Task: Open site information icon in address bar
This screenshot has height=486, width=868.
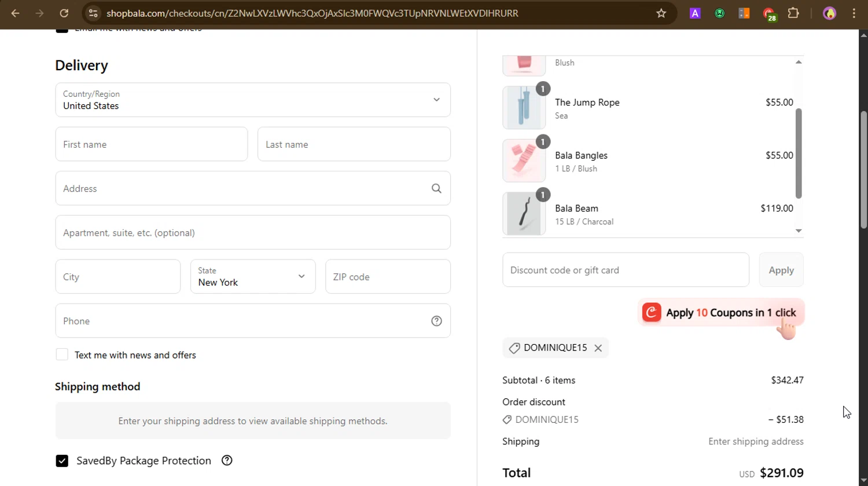Action: 93,13
